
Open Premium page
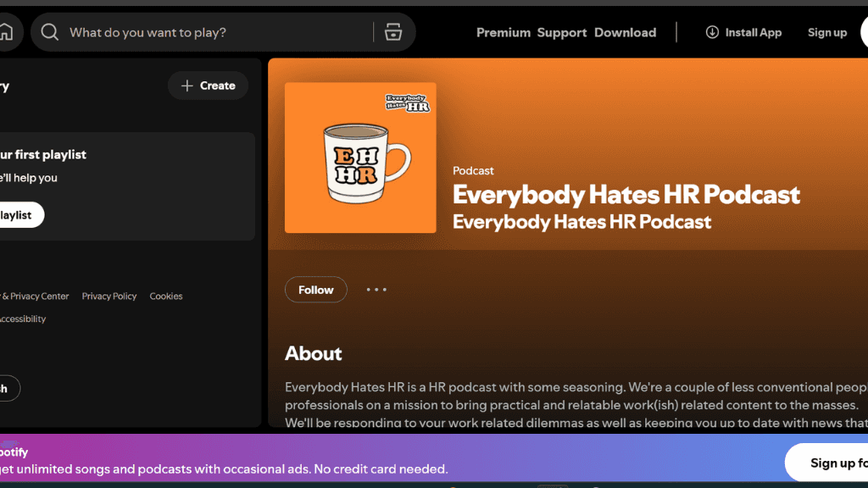(x=504, y=33)
